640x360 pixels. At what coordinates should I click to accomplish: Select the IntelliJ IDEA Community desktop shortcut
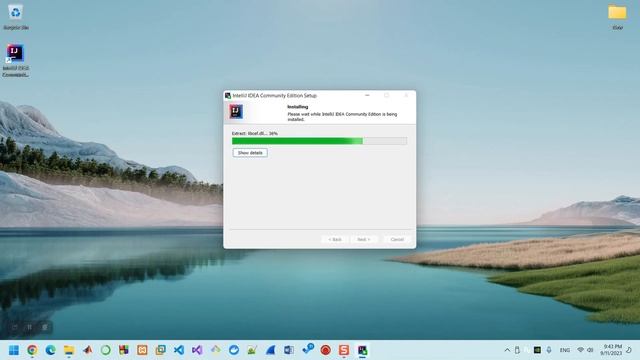(x=16, y=60)
